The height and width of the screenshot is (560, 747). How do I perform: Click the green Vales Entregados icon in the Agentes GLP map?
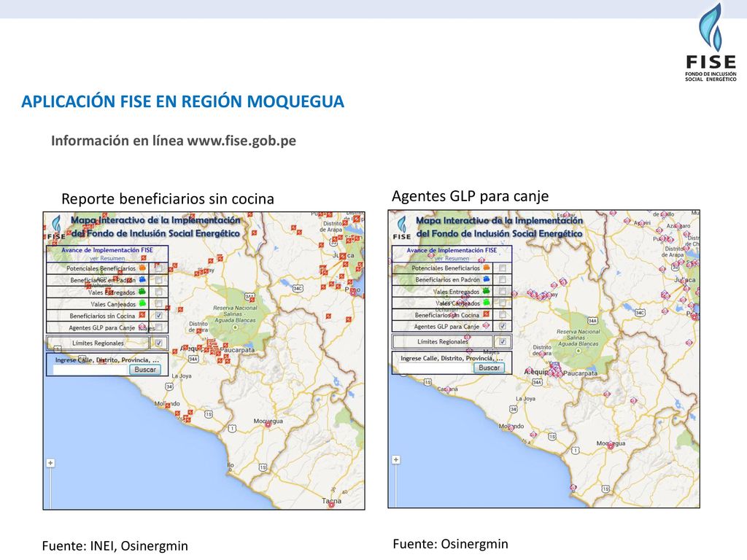point(486,291)
